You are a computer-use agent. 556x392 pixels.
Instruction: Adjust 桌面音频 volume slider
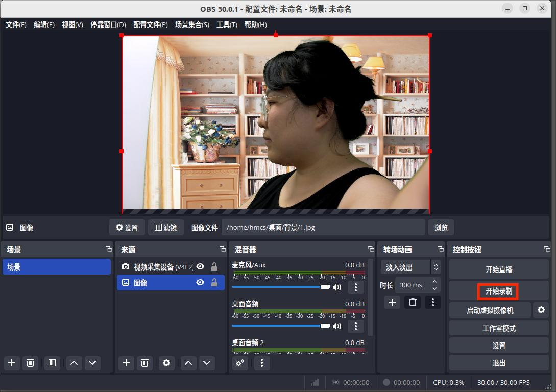point(280,326)
